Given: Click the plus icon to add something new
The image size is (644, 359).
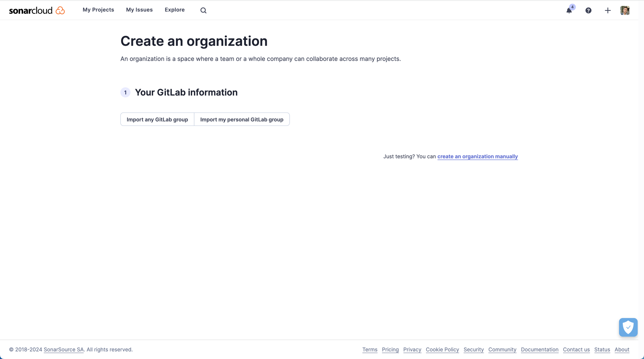Looking at the screenshot, I should 607,10.
